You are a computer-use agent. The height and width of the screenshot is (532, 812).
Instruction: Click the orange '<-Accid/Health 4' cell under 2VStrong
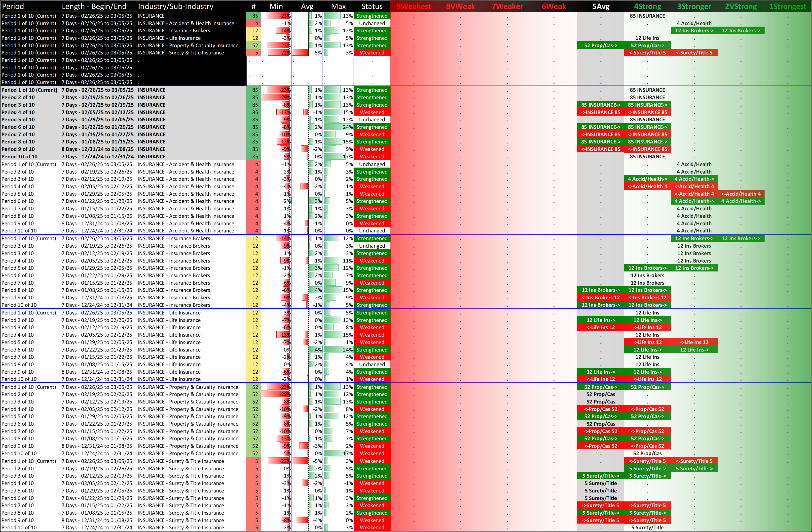point(741,194)
